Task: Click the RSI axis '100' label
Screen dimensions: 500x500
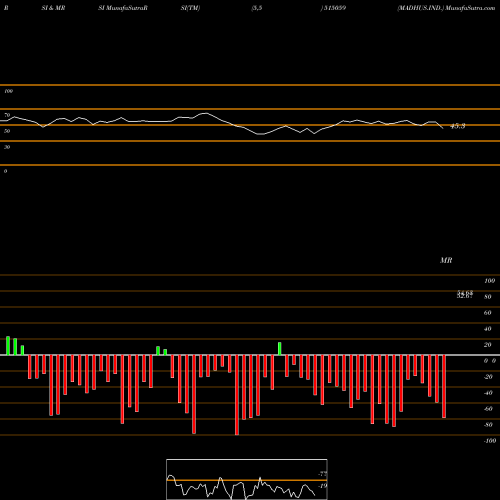Action: point(8,91)
